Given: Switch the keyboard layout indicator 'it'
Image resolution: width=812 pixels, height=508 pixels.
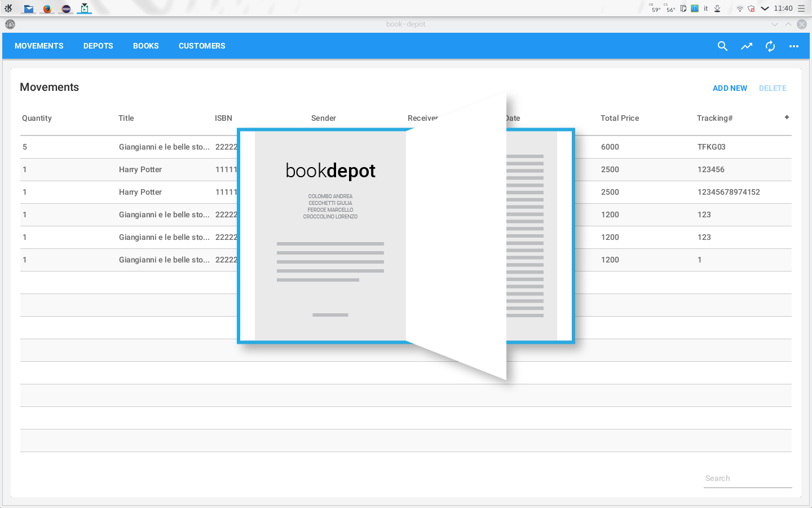Looking at the screenshot, I should pyautogui.click(x=705, y=8).
